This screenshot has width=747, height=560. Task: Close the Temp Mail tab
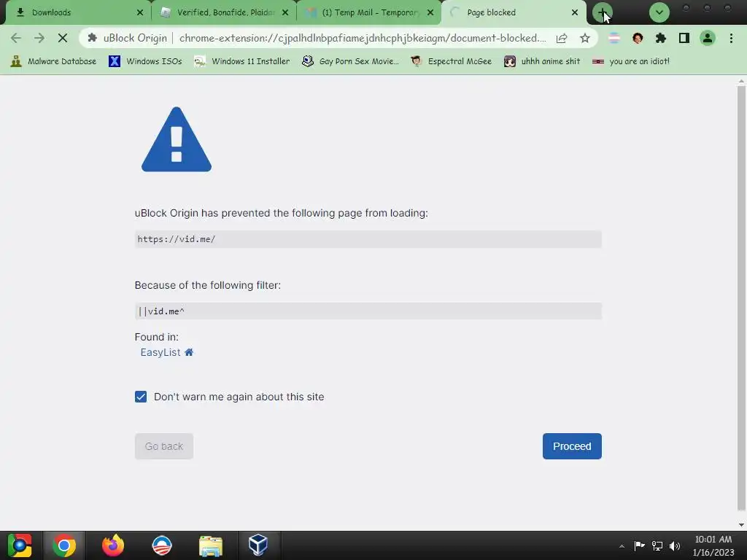pos(430,12)
